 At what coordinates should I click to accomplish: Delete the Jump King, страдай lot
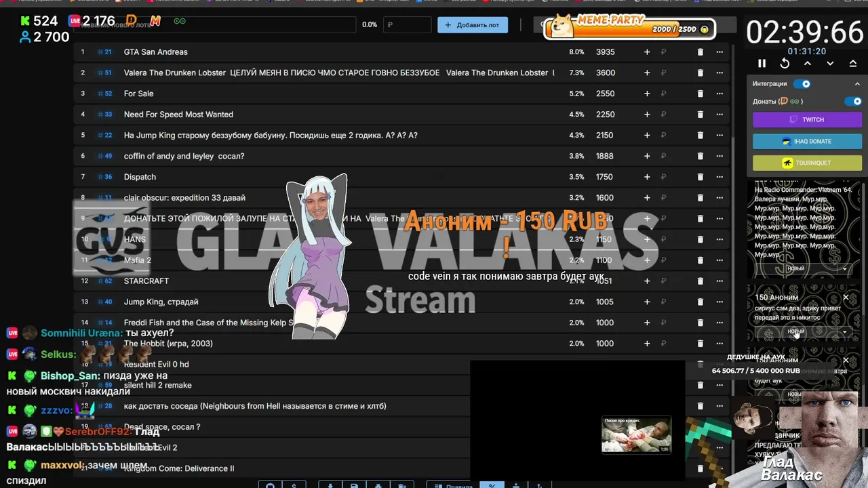point(701,302)
